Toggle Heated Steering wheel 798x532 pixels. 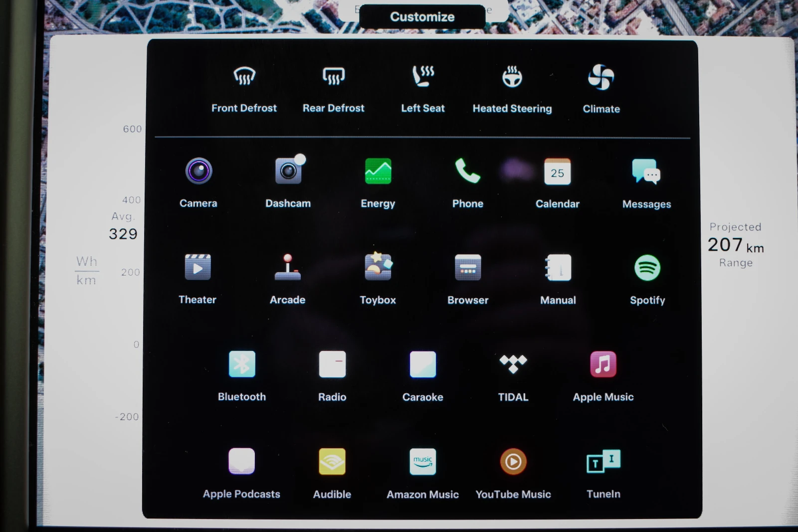(512, 78)
